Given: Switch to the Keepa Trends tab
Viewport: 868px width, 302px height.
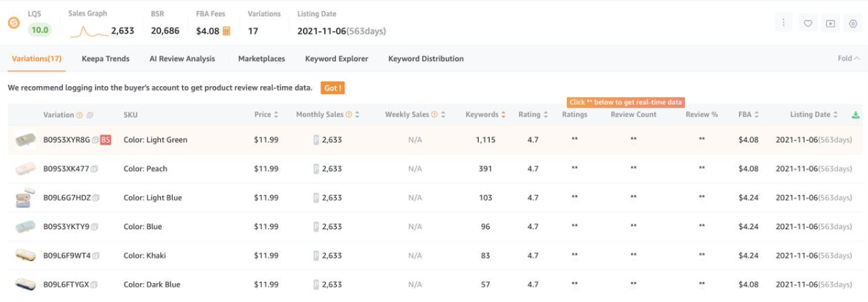Looking at the screenshot, I should pos(106,58).
